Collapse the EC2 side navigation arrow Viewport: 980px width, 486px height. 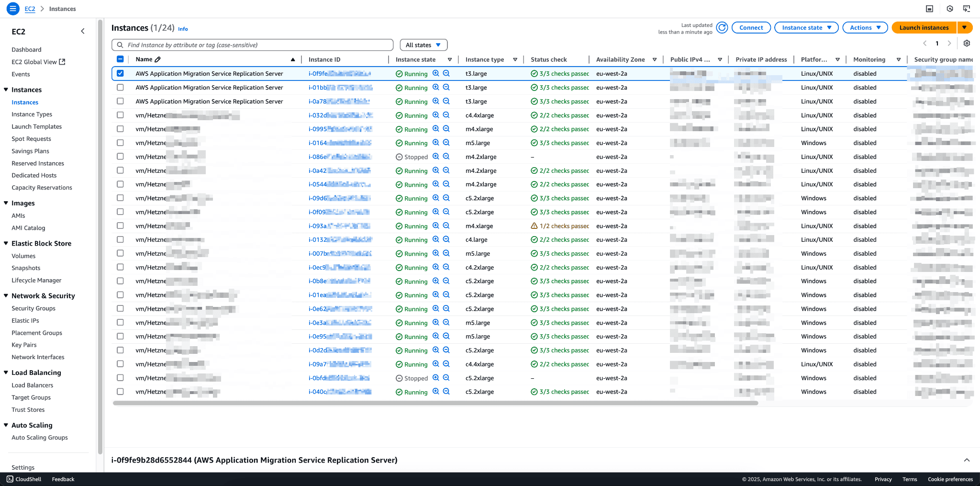(83, 31)
